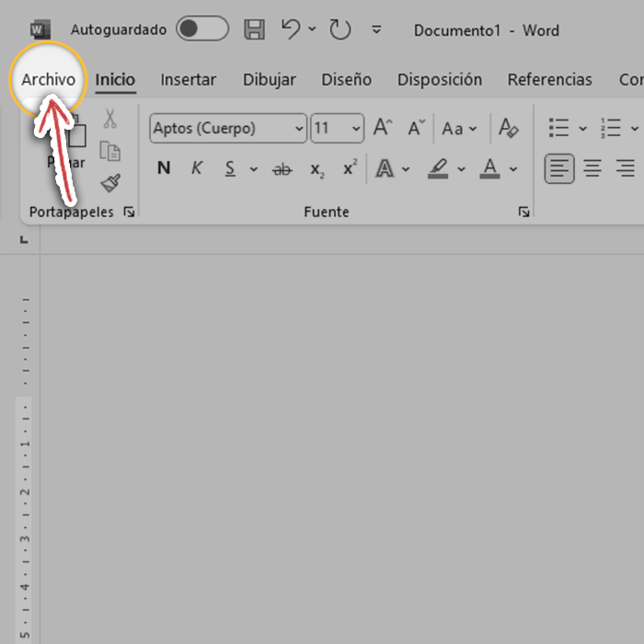The width and height of the screenshot is (644, 644).
Task: Expand the Fuente dialog launcher
Action: (523, 213)
